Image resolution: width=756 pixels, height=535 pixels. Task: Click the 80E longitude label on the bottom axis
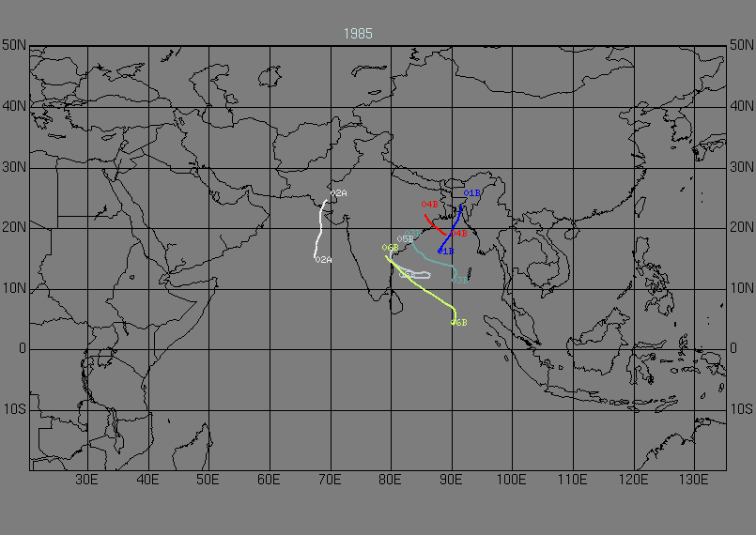tap(390, 480)
